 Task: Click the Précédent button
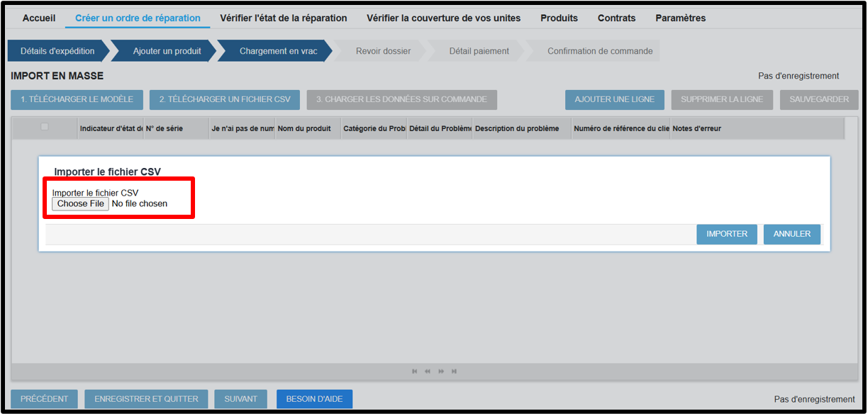click(44, 399)
